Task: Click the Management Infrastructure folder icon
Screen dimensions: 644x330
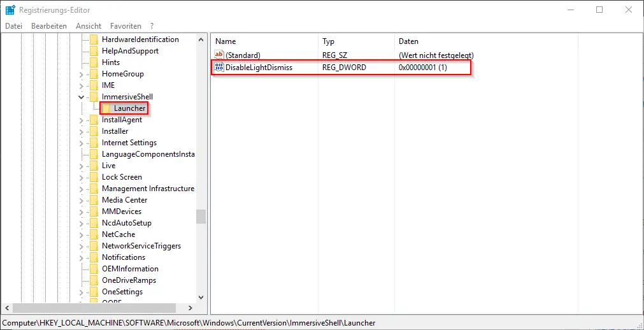Action: 94,189
